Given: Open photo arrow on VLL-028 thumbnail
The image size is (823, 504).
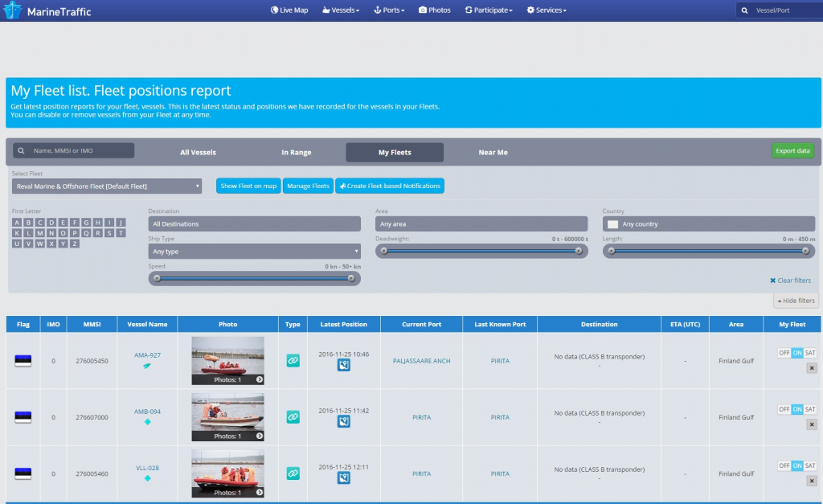Looking at the screenshot, I should (x=260, y=493).
